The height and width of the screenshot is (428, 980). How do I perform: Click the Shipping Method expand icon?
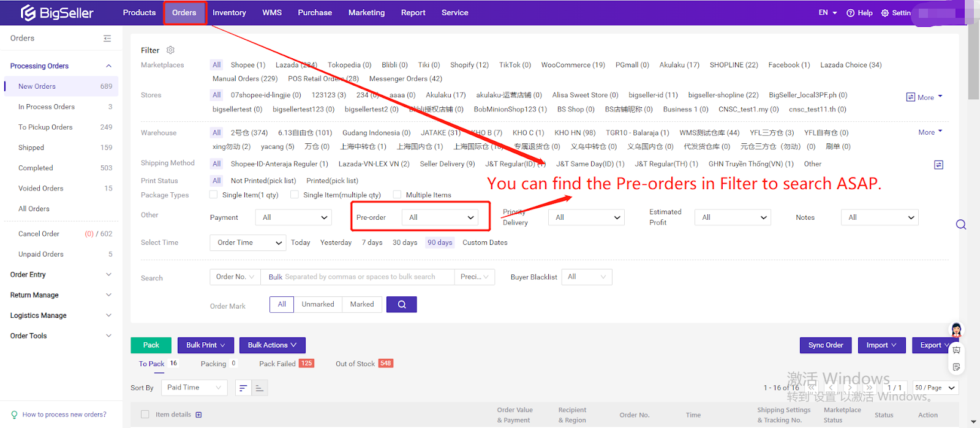[938, 165]
